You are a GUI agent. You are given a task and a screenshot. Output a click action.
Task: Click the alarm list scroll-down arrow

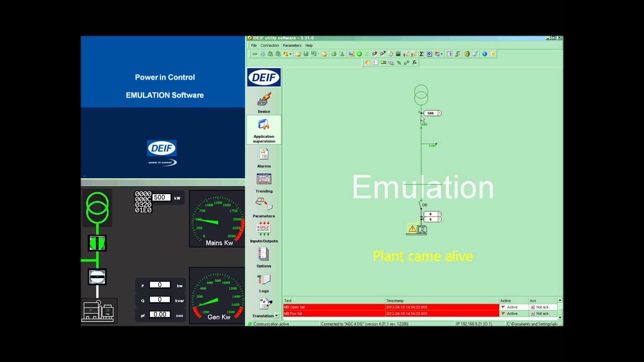(x=559, y=317)
